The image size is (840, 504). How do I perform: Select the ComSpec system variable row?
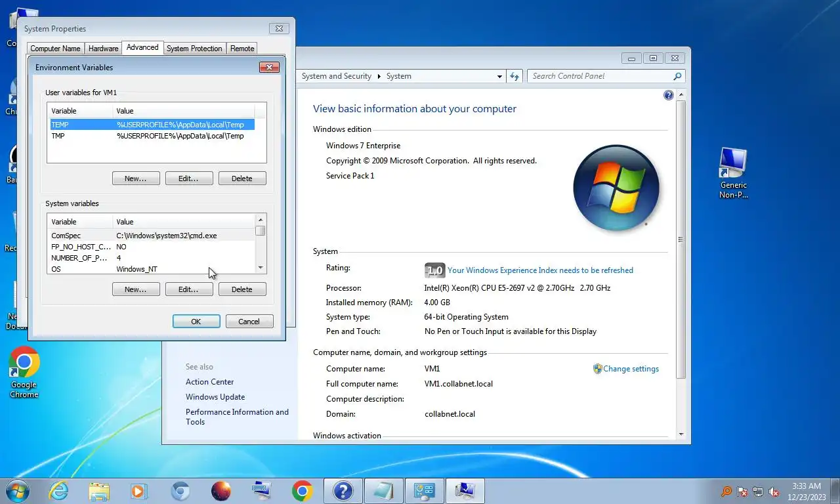click(152, 236)
